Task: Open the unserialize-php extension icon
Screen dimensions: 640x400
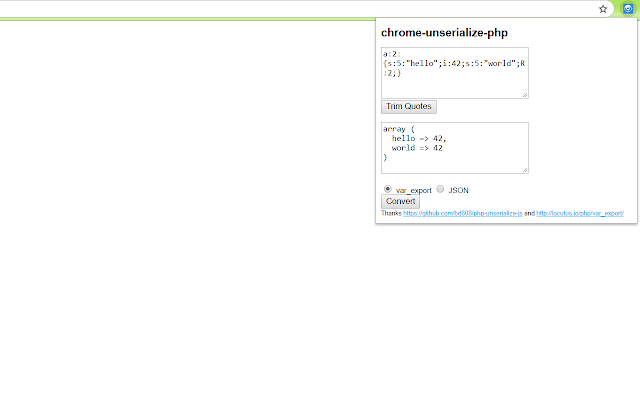Action: (x=628, y=9)
